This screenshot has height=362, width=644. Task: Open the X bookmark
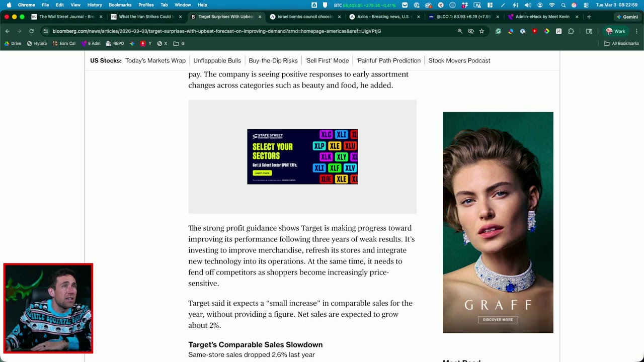click(x=162, y=44)
